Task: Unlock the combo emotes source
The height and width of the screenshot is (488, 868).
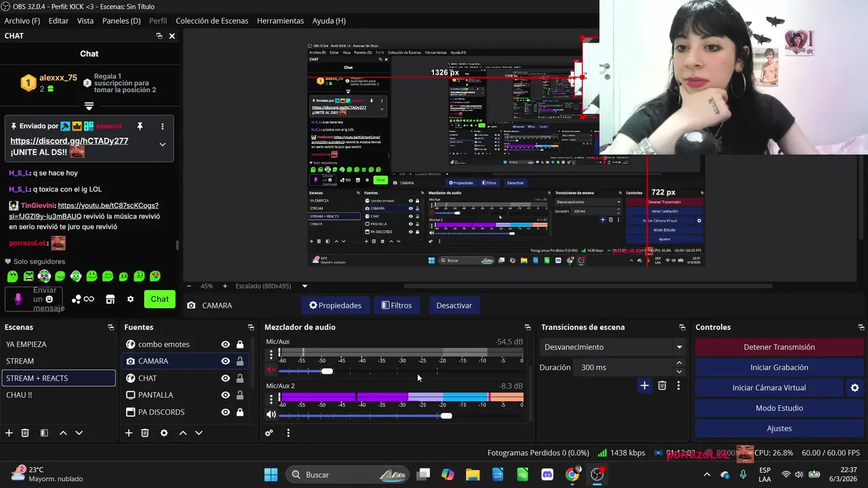Action: tap(240, 344)
